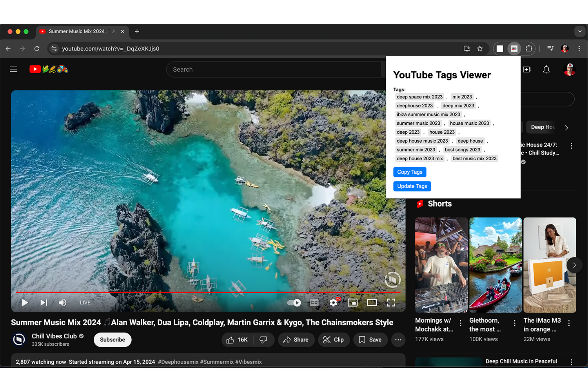Click the 'best music mix 2023' tag
This screenshot has width=588, height=392.
coord(474,159)
